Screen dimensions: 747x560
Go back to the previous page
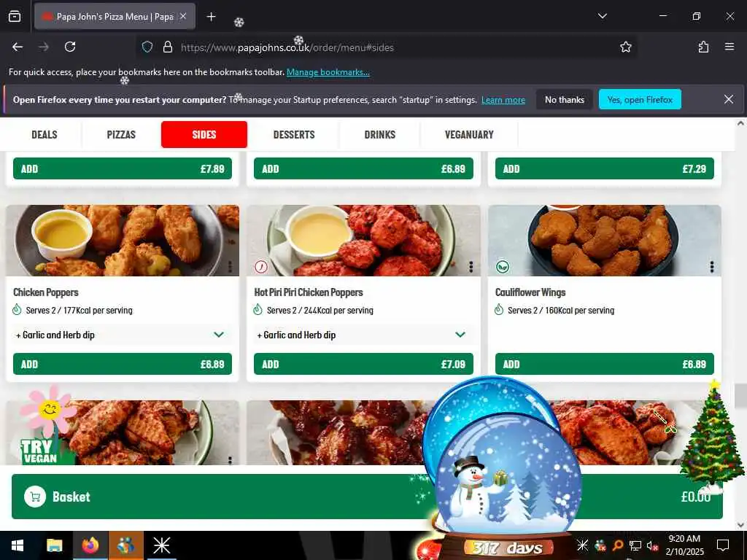tap(18, 47)
